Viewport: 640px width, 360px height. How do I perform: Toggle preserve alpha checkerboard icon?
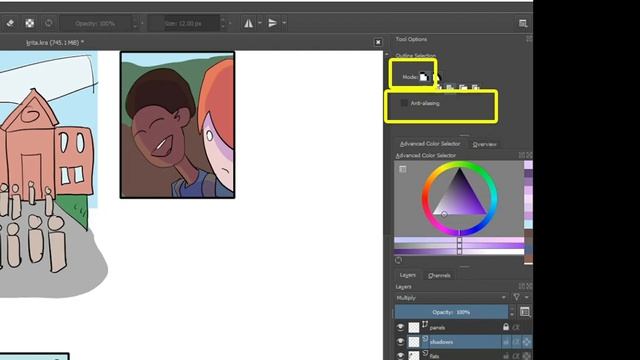(29, 23)
